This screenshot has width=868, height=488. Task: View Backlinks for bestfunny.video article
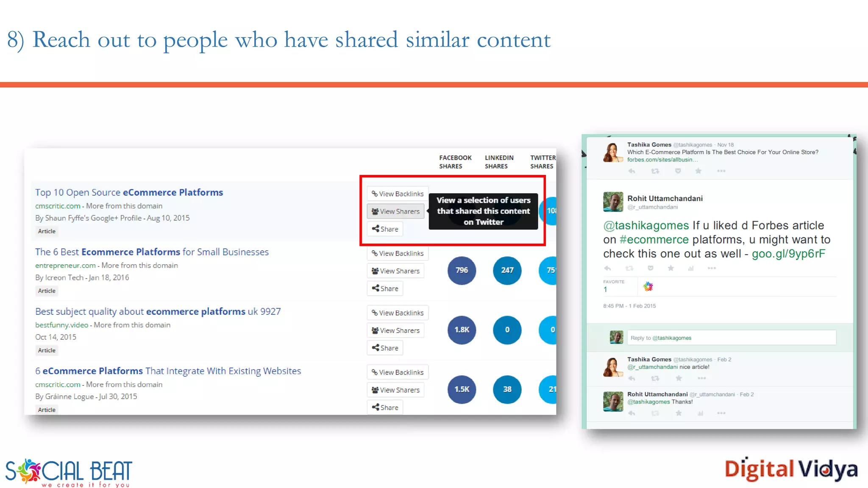tap(398, 313)
